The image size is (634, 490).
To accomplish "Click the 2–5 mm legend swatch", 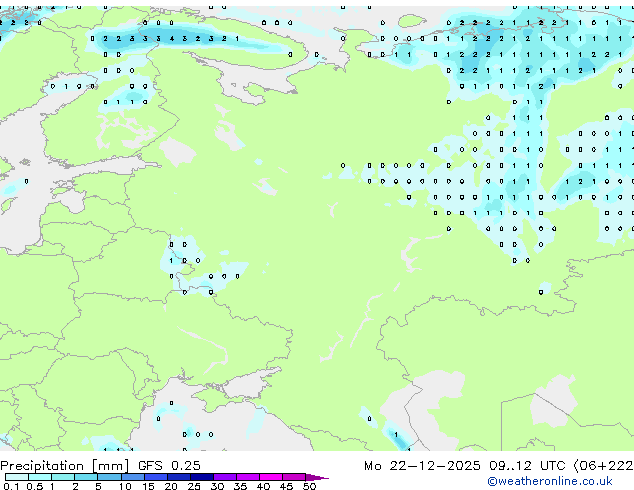I will 86,477.
